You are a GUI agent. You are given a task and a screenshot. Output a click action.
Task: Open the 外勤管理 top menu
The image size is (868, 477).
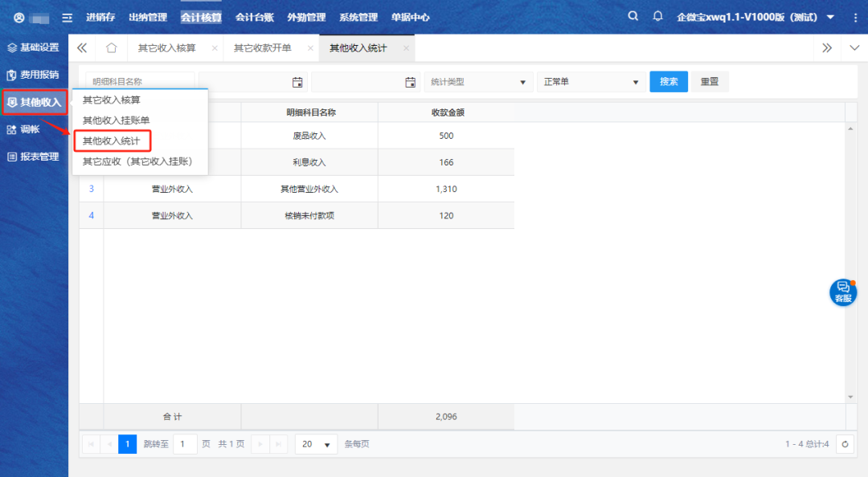tap(307, 17)
